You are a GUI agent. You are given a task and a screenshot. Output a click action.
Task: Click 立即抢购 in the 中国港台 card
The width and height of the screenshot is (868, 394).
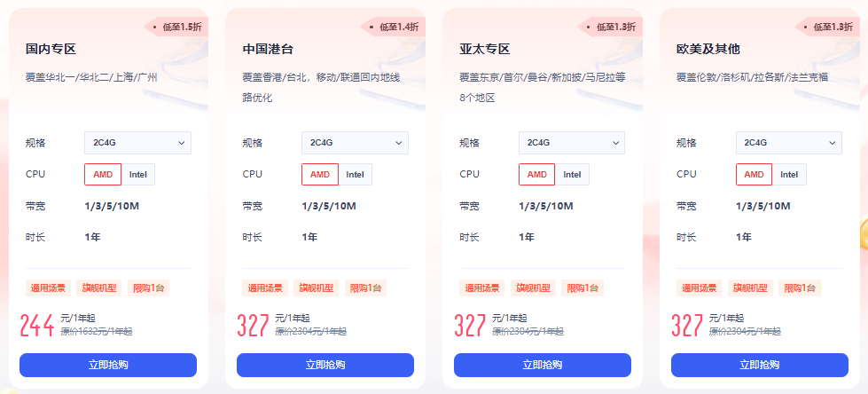click(x=325, y=365)
